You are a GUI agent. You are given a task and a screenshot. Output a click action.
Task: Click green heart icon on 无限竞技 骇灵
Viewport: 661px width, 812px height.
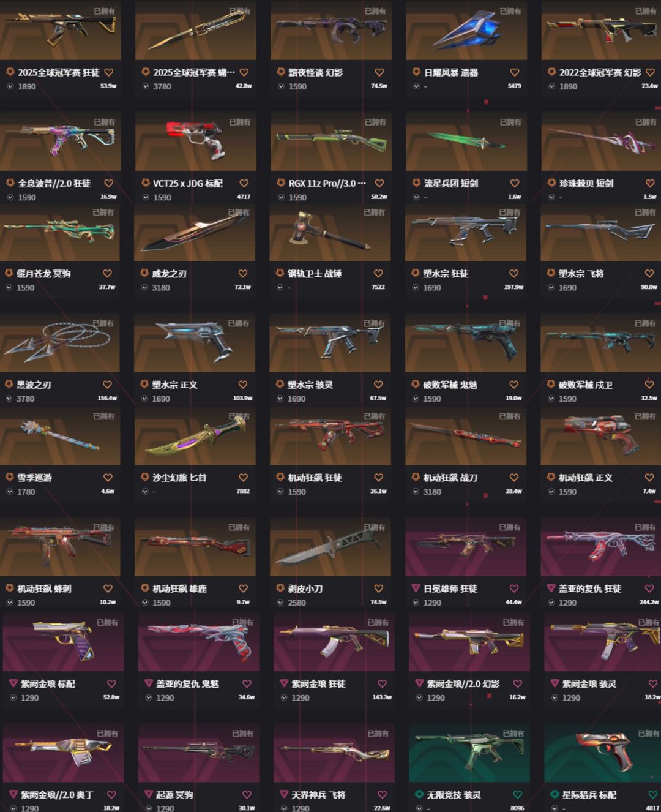coord(518,795)
